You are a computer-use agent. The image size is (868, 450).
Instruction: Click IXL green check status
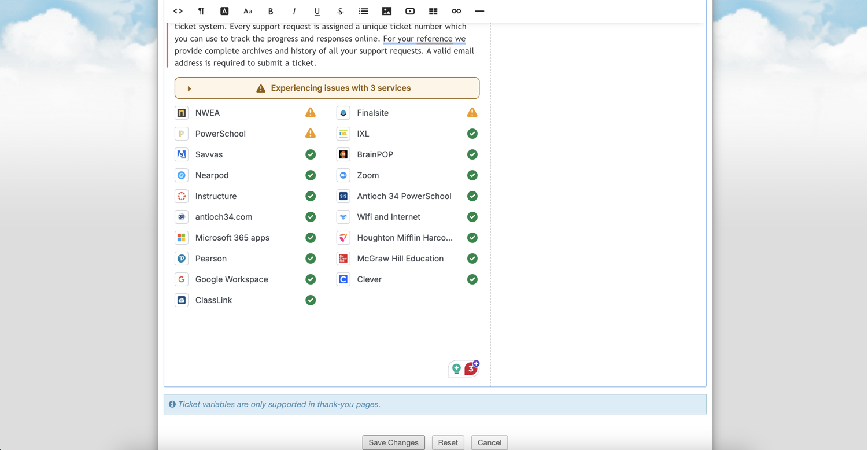[x=472, y=134]
